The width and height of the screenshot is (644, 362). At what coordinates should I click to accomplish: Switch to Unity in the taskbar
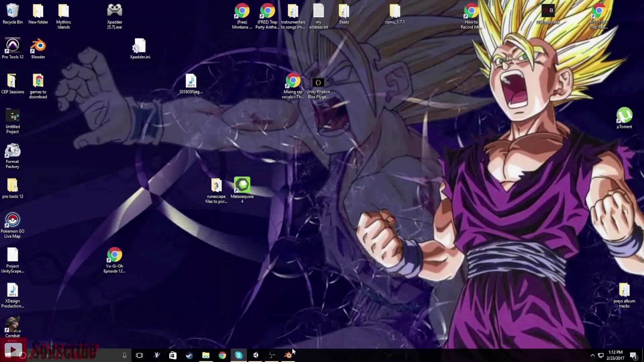click(256, 355)
